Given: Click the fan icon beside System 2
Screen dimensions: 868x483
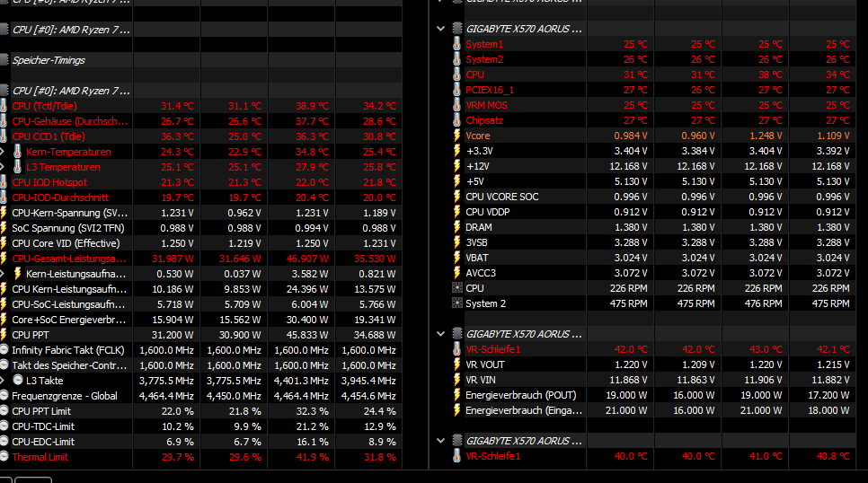Looking at the screenshot, I should pyautogui.click(x=456, y=303).
